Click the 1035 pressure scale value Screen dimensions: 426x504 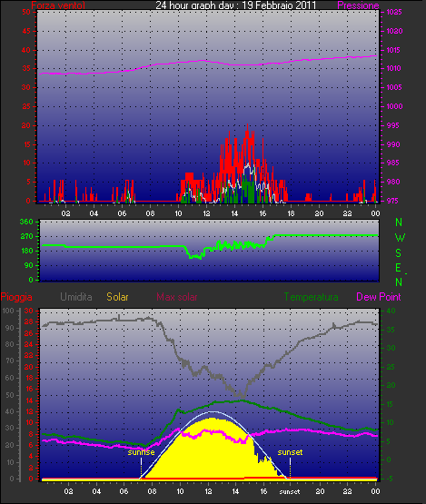(x=394, y=12)
